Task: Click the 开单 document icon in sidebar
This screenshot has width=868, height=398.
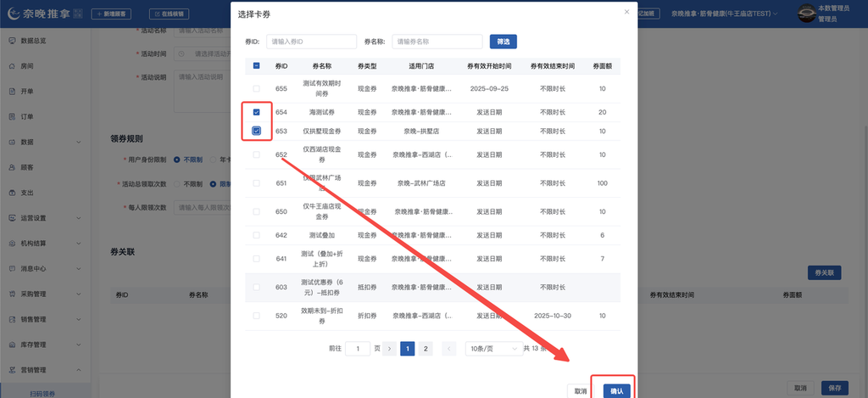Action: coord(12,92)
